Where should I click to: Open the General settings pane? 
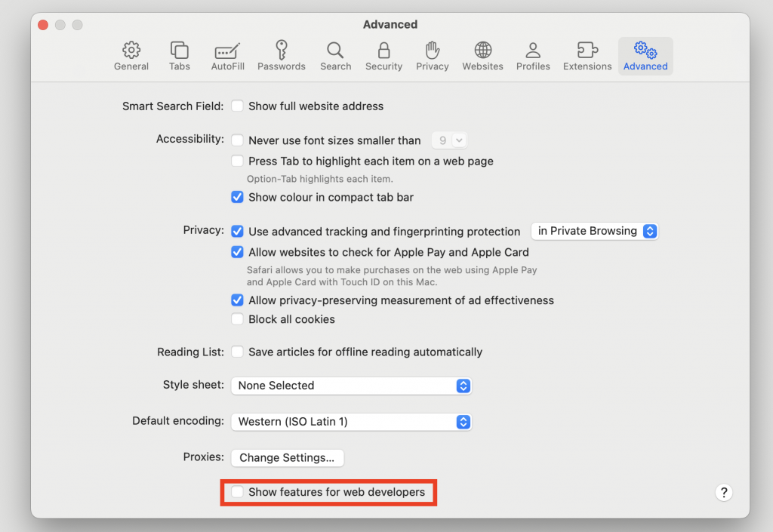click(x=131, y=55)
